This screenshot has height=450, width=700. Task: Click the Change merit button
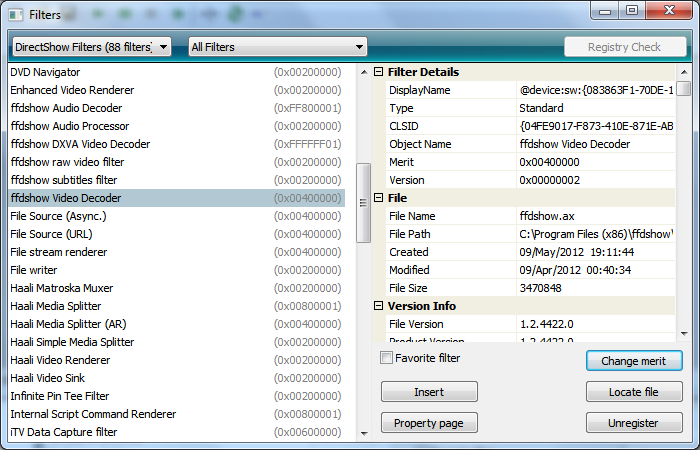click(x=634, y=361)
